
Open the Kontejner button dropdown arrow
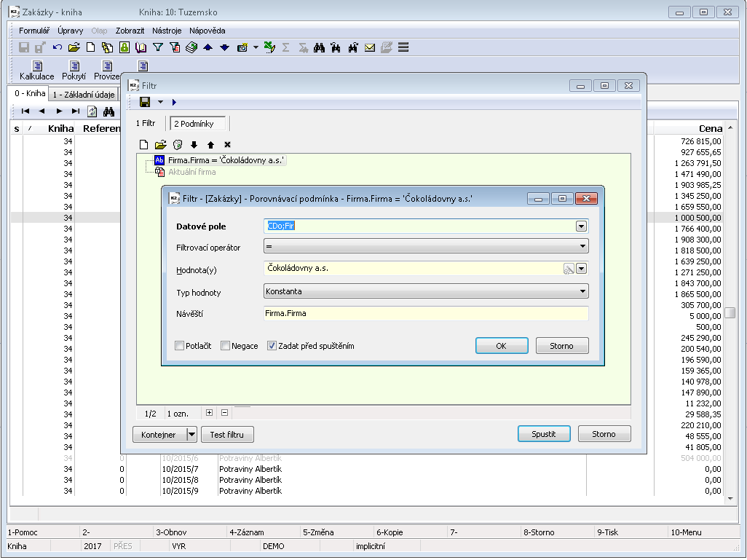click(x=191, y=435)
